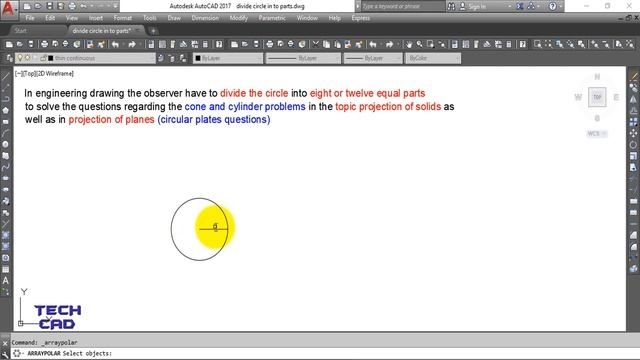Click the command line customize wrench icon
This screenshot has width=640, height=360.
(5, 354)
